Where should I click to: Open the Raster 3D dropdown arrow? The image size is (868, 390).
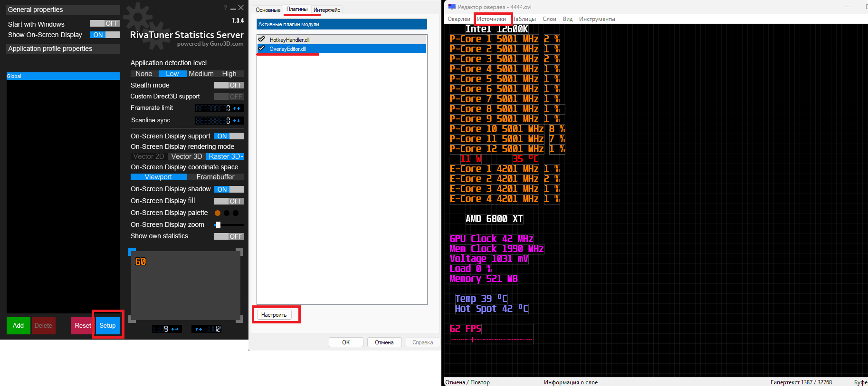point(242,156)
